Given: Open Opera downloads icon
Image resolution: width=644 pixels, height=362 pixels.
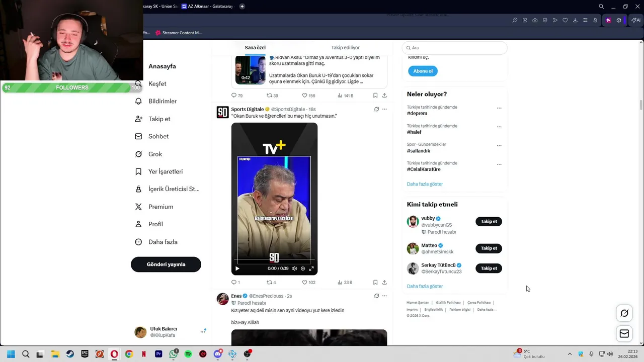Looking at the screenshot, I should click(575, 20).
